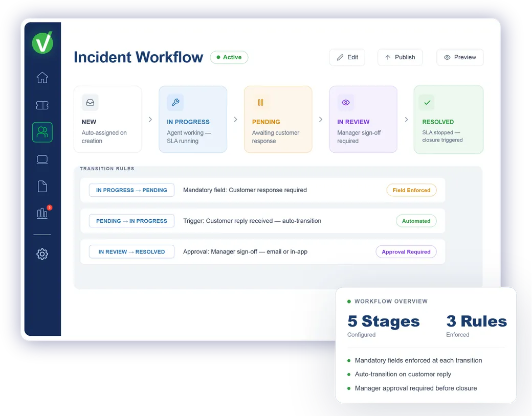Click the Edit button
This screenshot has width=532, height=416.
click(347, 57)
